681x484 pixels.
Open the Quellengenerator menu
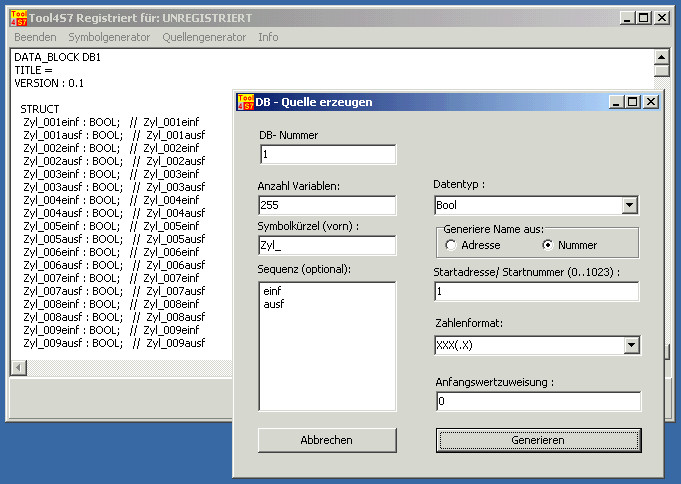click(204, 37)
